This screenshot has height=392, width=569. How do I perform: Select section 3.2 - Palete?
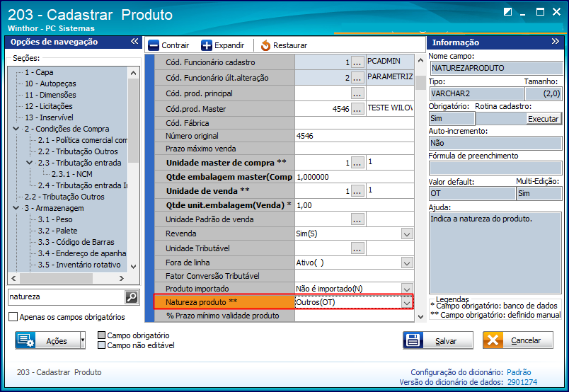(x=58, y=231)
